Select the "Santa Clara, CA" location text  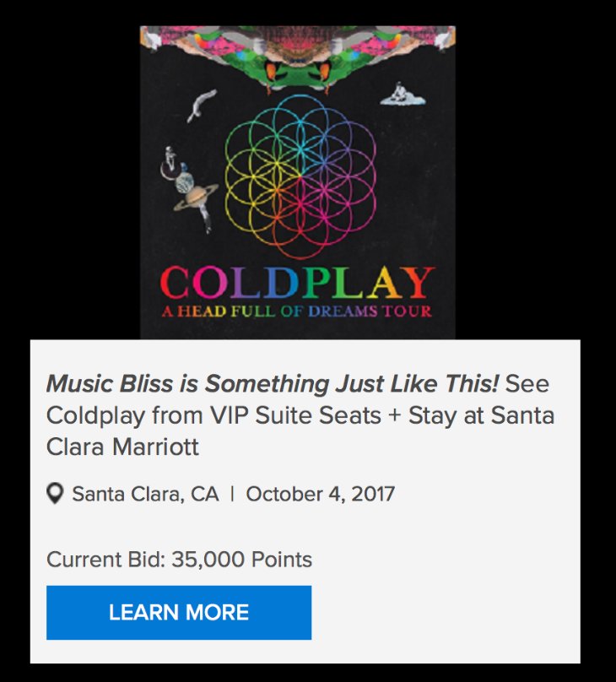click(145, 494)
